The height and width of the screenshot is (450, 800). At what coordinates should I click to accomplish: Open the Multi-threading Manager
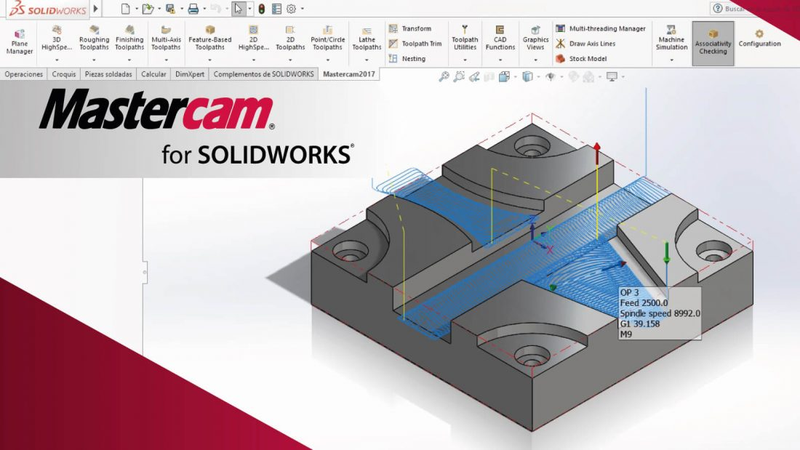601,29
